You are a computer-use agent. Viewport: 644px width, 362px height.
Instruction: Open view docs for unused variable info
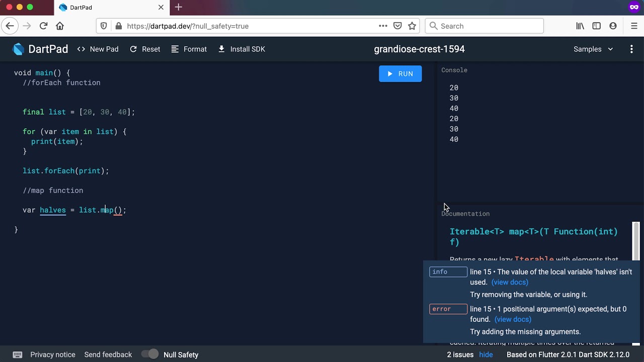pyautogui.click(x=510, y=283)
